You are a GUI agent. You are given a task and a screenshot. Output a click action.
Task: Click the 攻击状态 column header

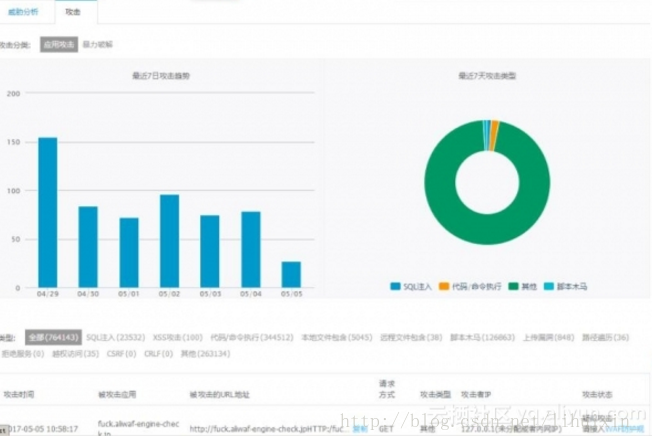pos(597,394)
